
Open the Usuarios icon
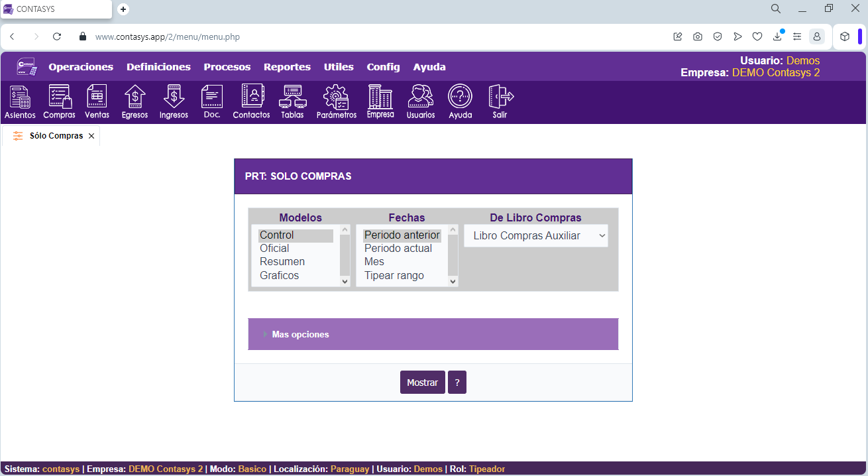point(420,101)
